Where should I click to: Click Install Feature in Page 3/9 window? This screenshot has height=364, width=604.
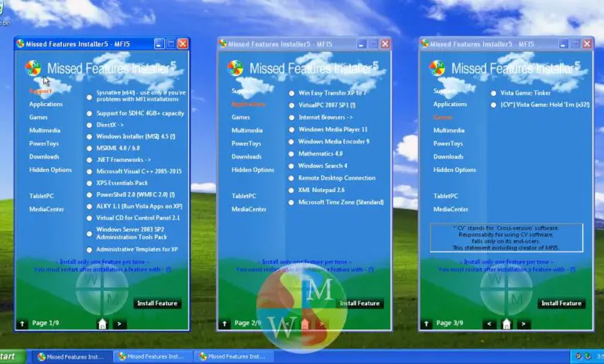(x=561, y=303)
